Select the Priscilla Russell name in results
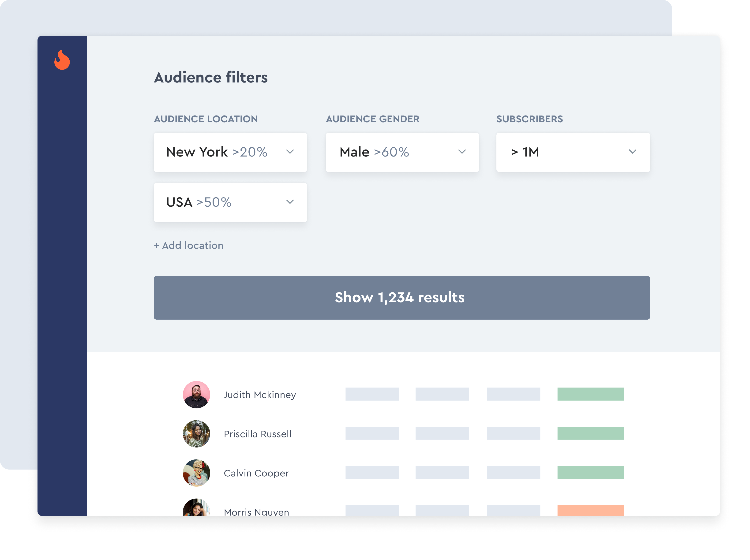 [x=257, y=434]
